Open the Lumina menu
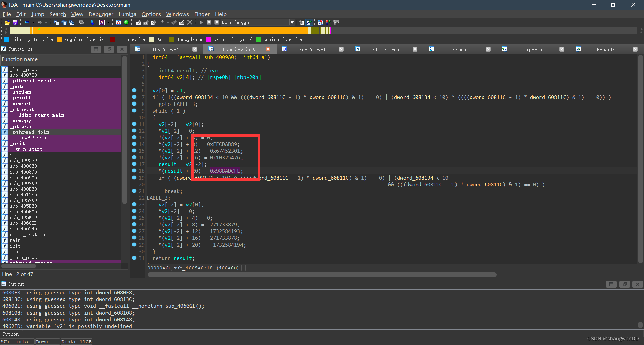This screenshot has width=644, height=345. pos(127,14)
